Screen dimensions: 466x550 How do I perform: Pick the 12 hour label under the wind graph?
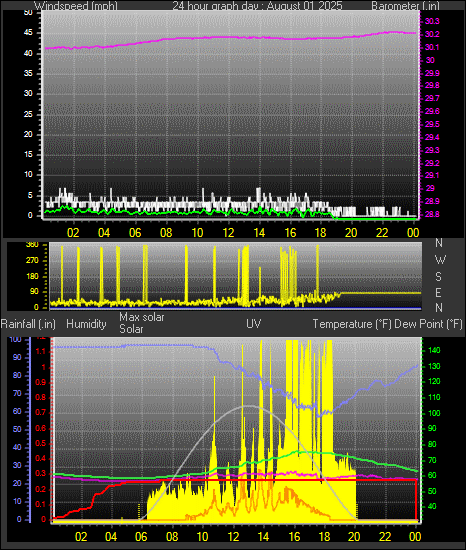pos(228,233)
